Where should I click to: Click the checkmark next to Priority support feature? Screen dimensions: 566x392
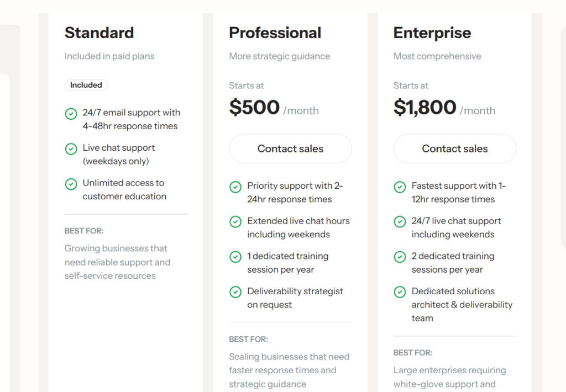tap(235, 187)
